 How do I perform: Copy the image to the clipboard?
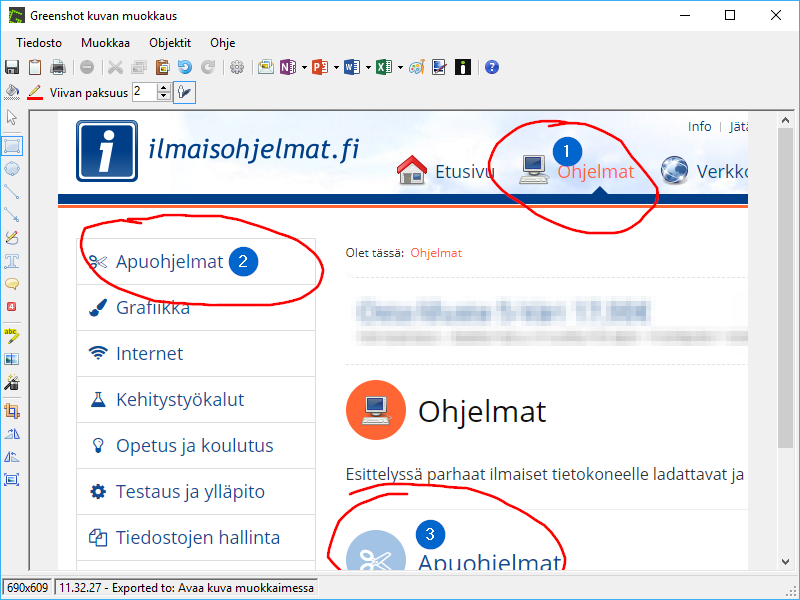click(x=35, y=67)
